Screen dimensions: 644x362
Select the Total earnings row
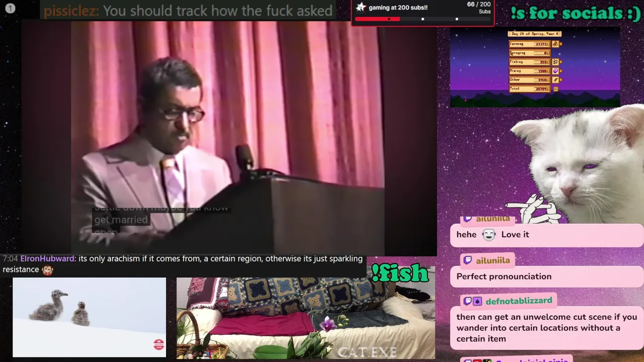(530, 88)
